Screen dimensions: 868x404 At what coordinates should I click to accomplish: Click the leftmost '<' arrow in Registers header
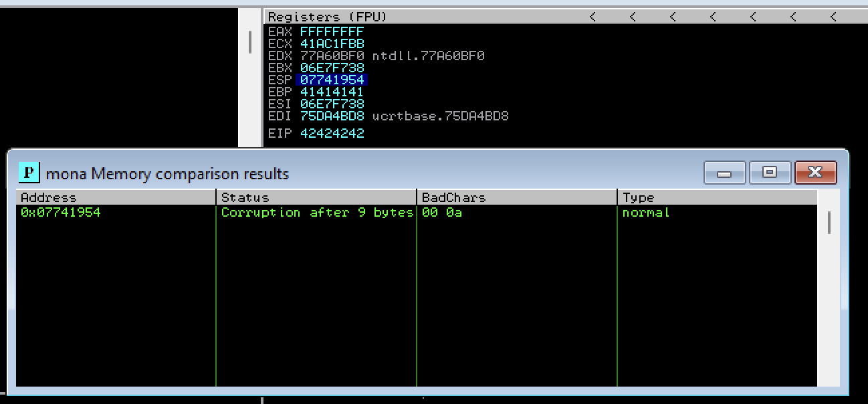coord(592,17)
